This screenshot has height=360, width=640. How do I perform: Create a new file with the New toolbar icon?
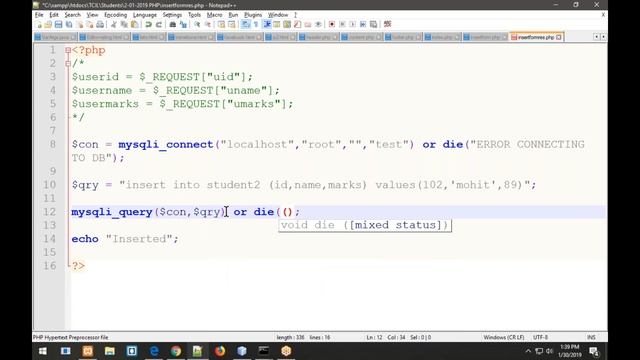(x=39, y=24)
